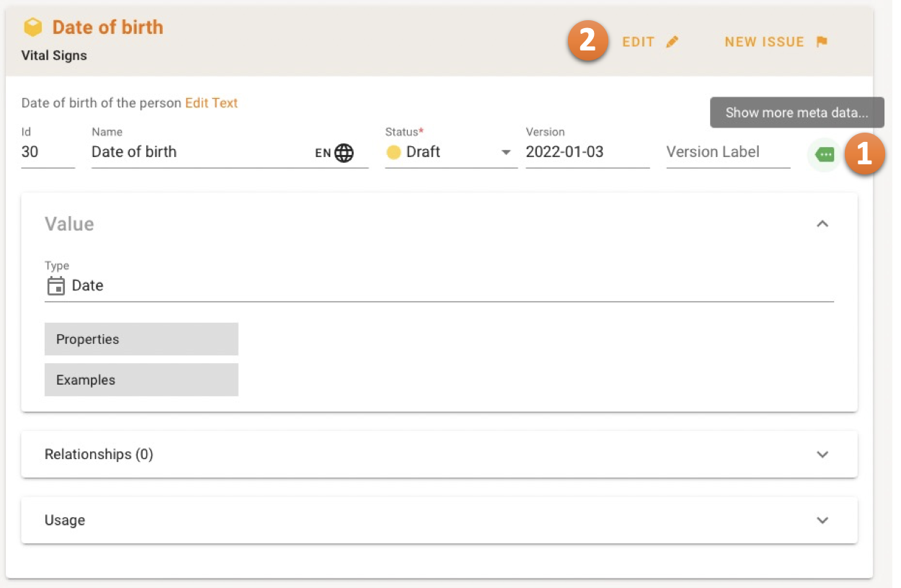Click the orange cube icon in header
Image resolution: width=901 pixels, height=588 pixels.
[x=33, y=28]
